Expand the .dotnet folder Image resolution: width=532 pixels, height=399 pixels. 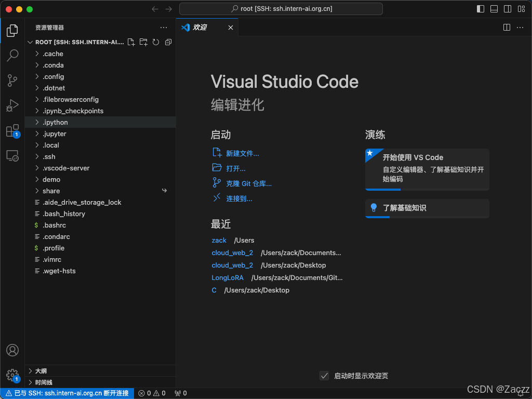point(100,88)
